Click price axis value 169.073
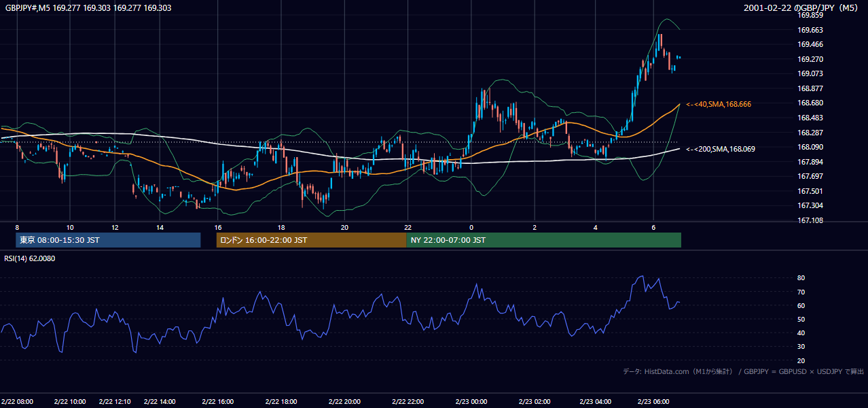 (x=810, y=73)
